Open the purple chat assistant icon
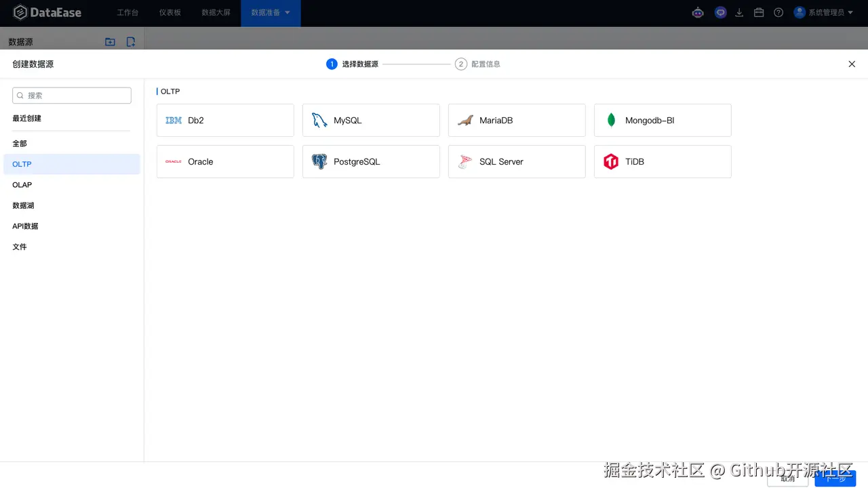This screenshot has width=868, height=494. (x=720, y=12)
